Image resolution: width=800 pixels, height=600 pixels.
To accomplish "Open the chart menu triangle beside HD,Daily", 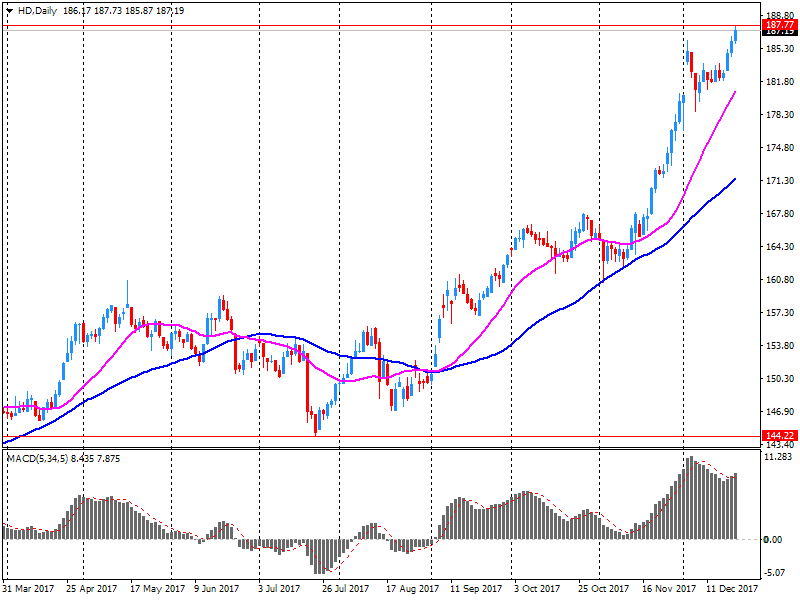I will pyautogui.click(x=9, y=11).
